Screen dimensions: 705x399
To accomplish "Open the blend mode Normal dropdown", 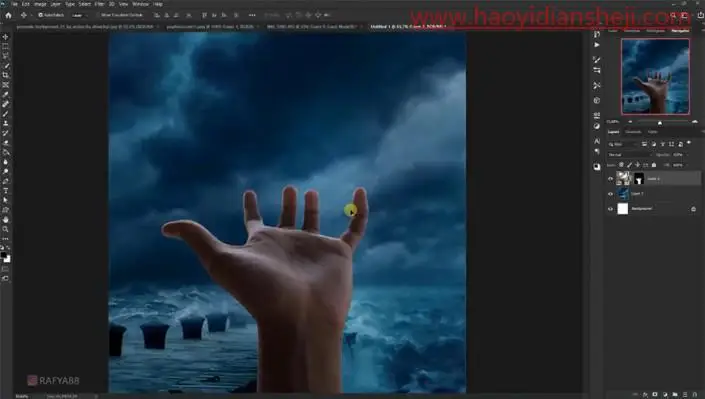I will coord(629,155).
